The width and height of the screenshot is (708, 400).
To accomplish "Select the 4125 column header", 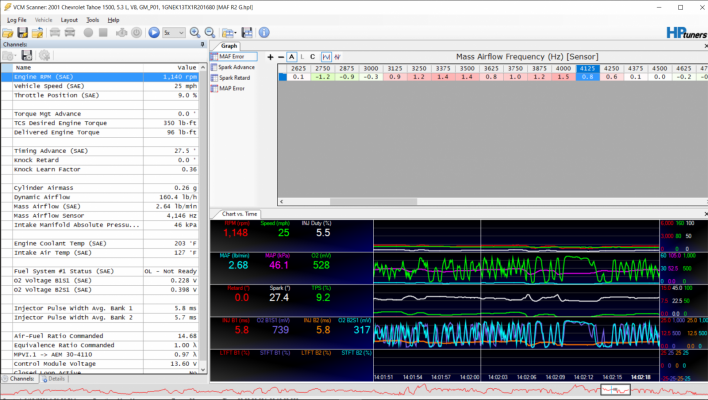I will pyautogui.click(x=587, y=69).
